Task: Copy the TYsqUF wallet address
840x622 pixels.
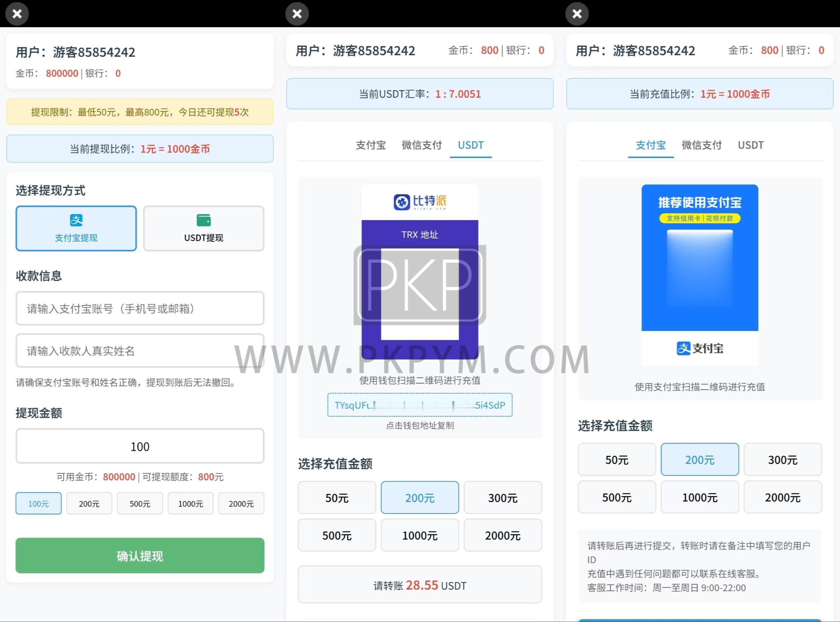Action: click(420, 405)
